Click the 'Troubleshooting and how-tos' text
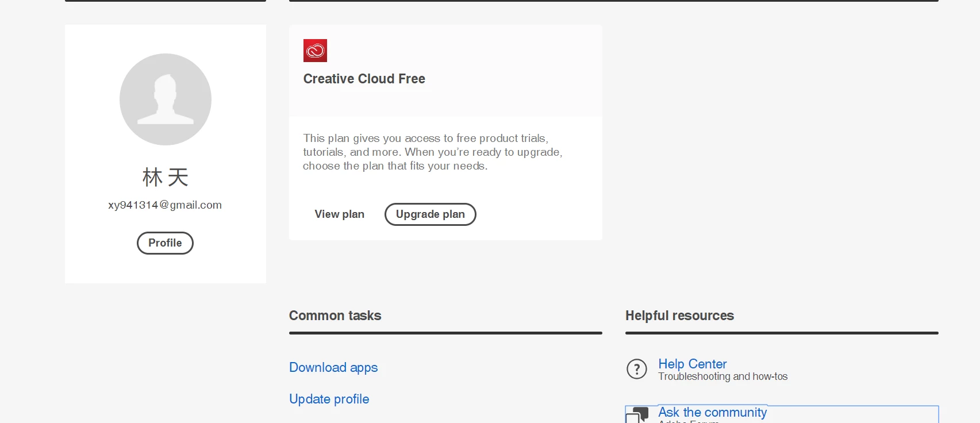Screen dimensions: 980x423 723,376
